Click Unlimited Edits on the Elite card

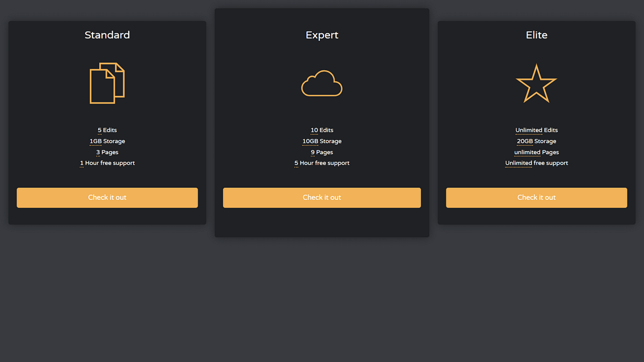click(x=536, y=130)
